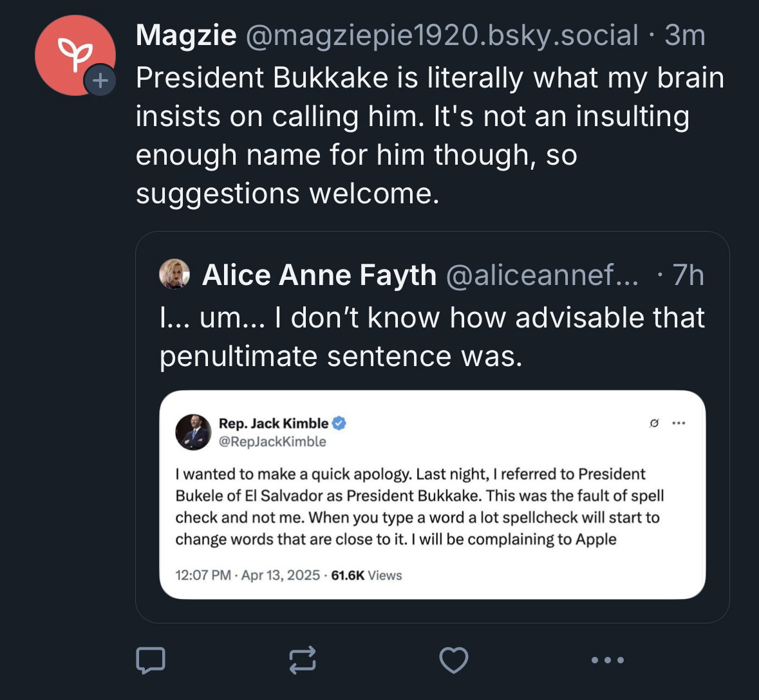Click the follow plus badge on avatar
Viewport: 759px width, 700px height.
pos(100,81)
